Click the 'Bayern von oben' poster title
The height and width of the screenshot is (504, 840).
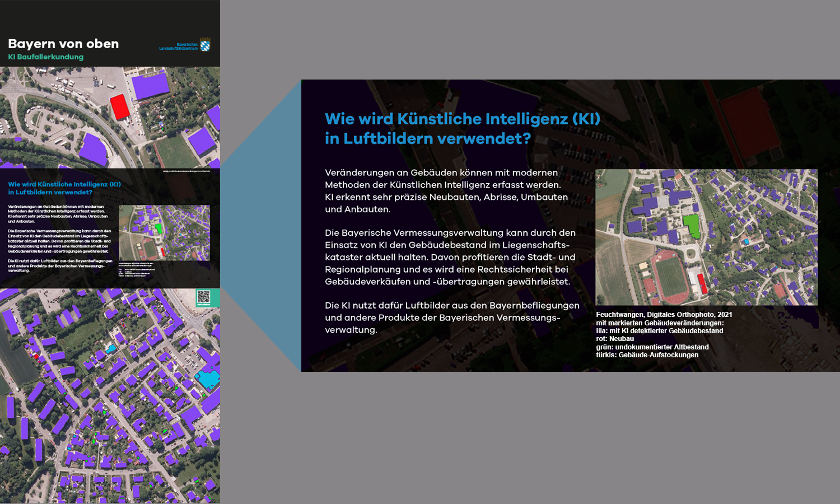(63, 44)
